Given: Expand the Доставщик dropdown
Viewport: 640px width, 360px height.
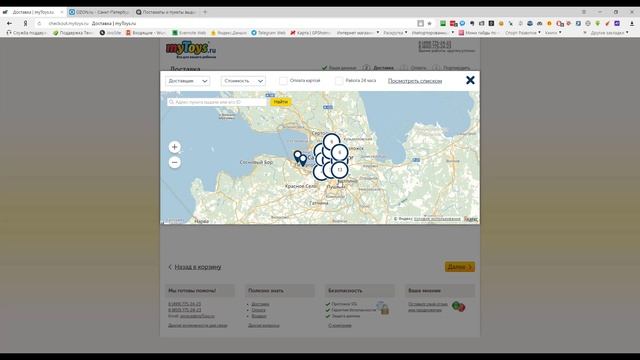Looking at the screenshot, I should pyautogui.click(x=188, y=81).
